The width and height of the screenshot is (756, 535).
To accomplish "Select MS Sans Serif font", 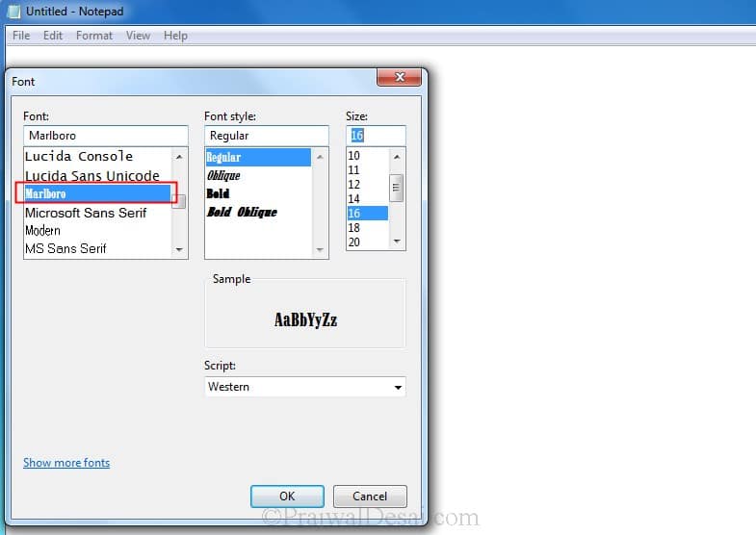I will tap(97, 248).
